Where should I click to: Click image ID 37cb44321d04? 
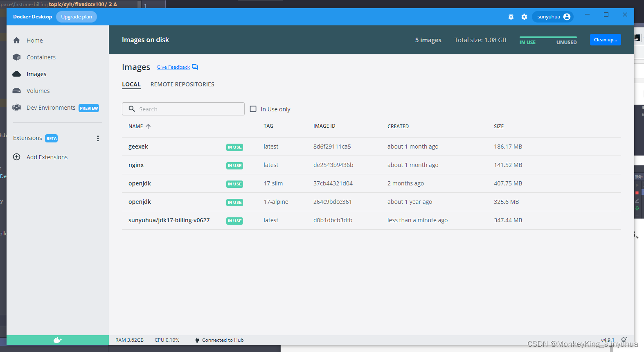[333, 183]
